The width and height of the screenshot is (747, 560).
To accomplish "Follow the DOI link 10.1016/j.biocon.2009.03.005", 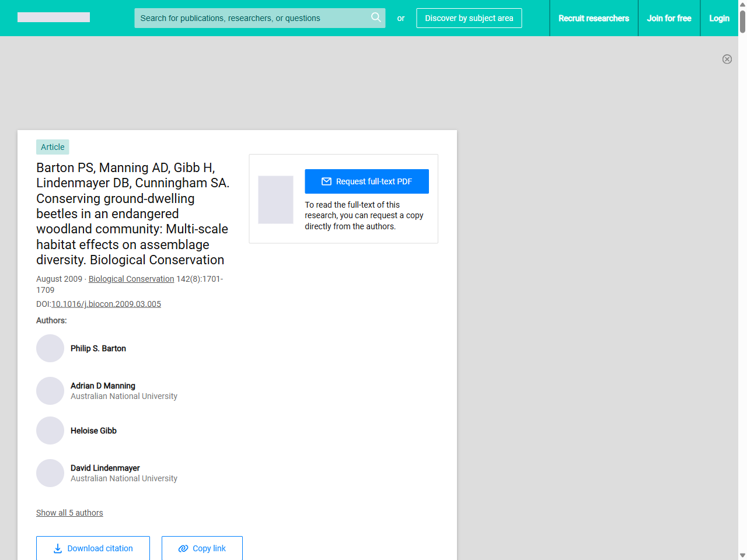I will [x=106, y=304].
